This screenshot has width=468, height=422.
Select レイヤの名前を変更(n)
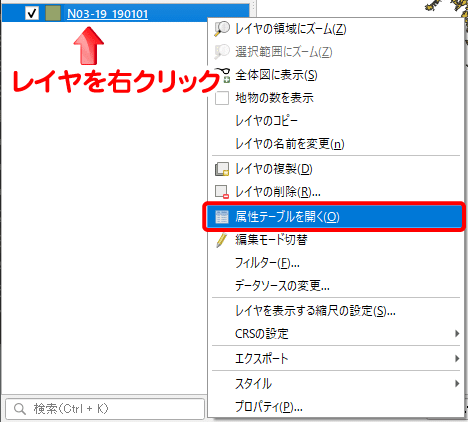pos(336,144)
